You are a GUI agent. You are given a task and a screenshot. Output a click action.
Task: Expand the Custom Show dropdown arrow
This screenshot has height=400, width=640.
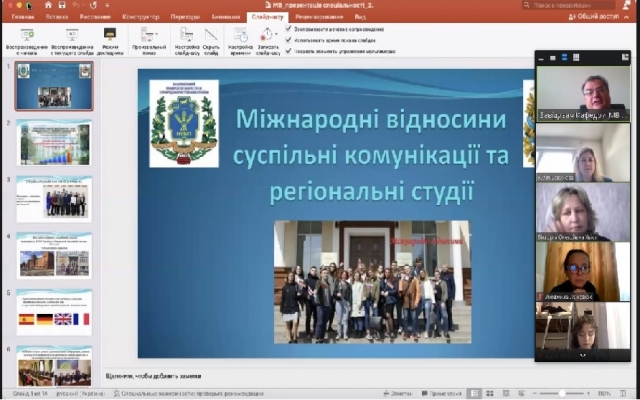pos(157,36)
